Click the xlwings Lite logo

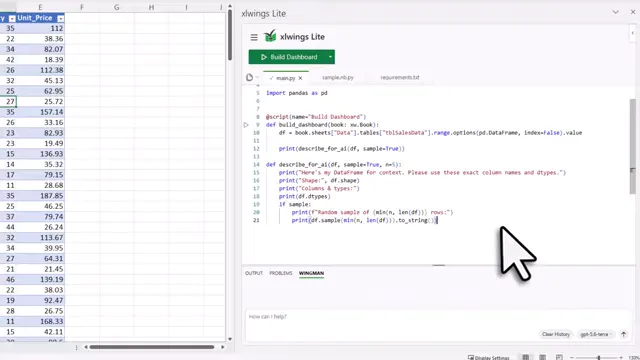270,36
